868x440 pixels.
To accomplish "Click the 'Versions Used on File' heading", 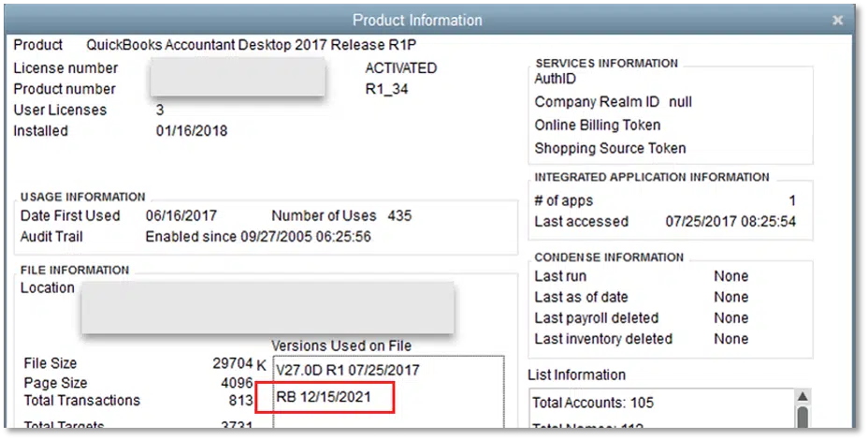I will pos(341,345).
